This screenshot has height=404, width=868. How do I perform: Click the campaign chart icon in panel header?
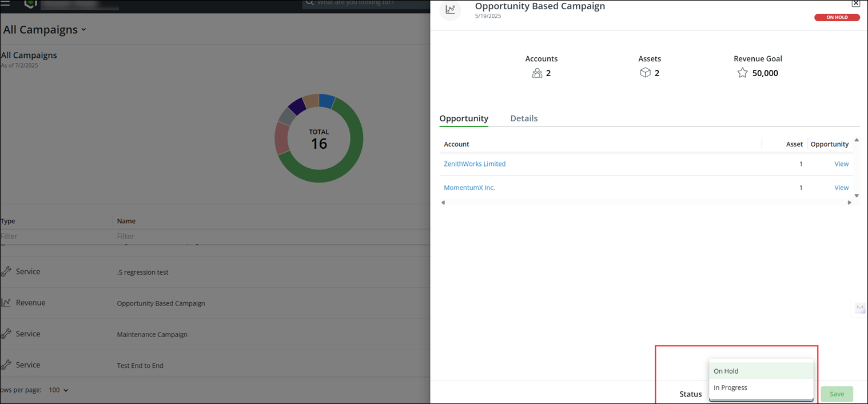[451, 10]
